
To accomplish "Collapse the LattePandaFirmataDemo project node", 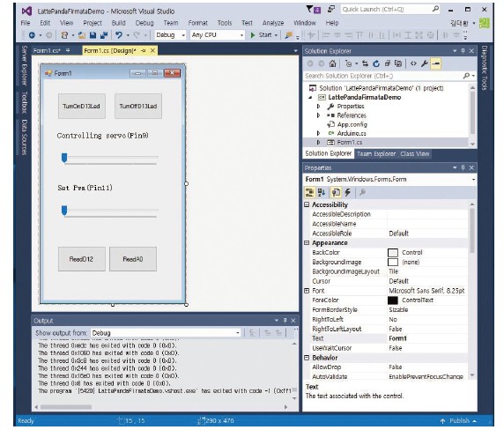I will (310, 98).
